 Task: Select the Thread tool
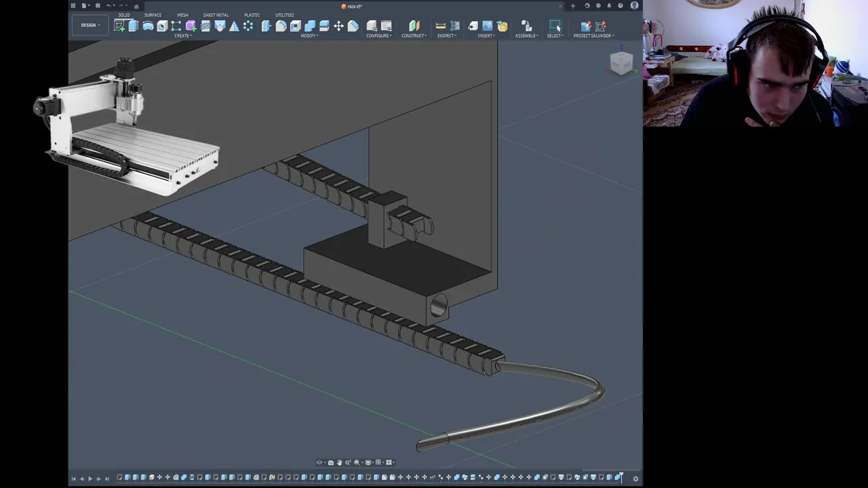[x=205, y=26]
